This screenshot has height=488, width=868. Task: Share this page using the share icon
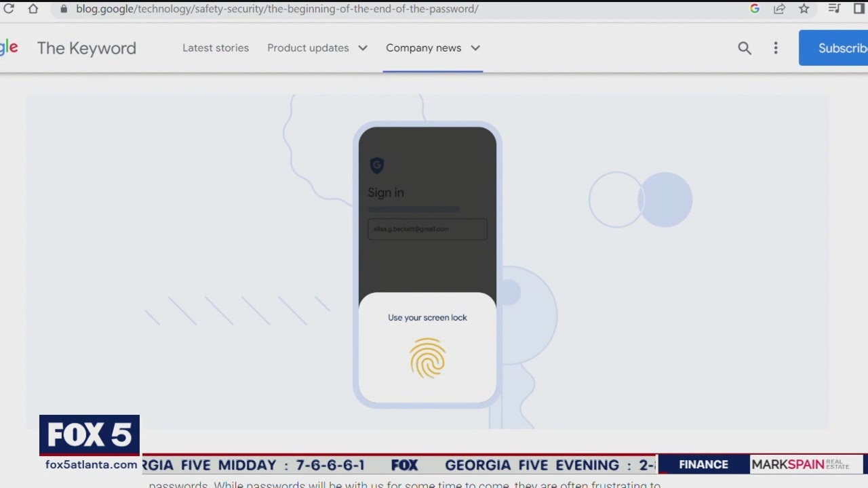[x=779, y=9]
